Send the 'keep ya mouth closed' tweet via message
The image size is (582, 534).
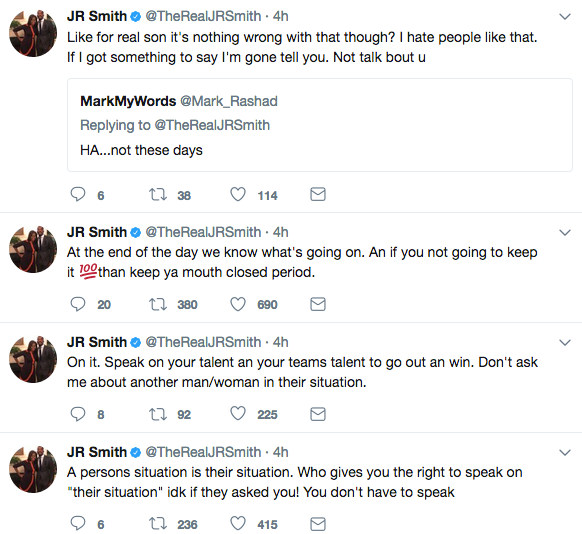(318, 304)
